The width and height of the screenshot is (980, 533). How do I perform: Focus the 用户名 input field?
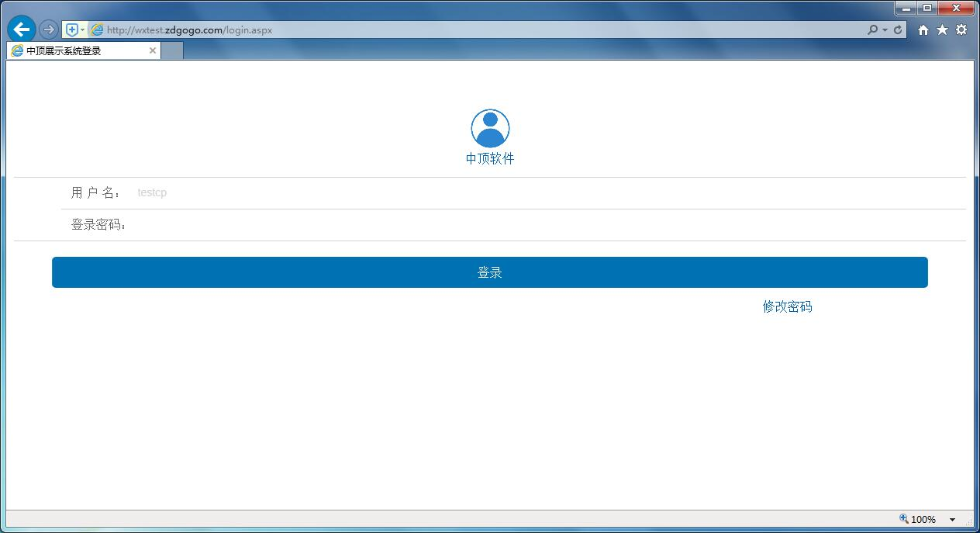(549, 192)
